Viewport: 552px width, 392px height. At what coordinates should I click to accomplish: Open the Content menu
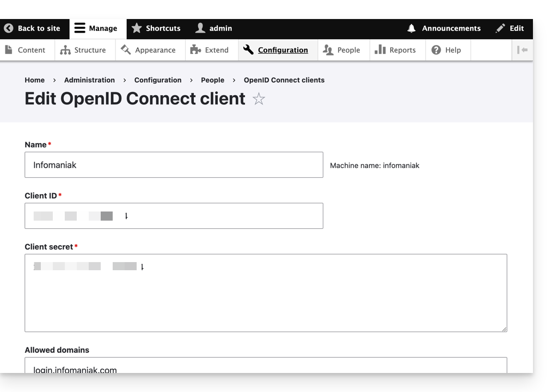[27, 50]
